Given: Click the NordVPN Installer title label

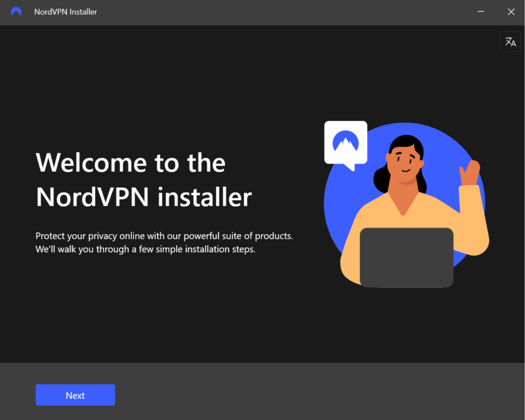Looking at the screenshot, I should click(x=65, y=11).
